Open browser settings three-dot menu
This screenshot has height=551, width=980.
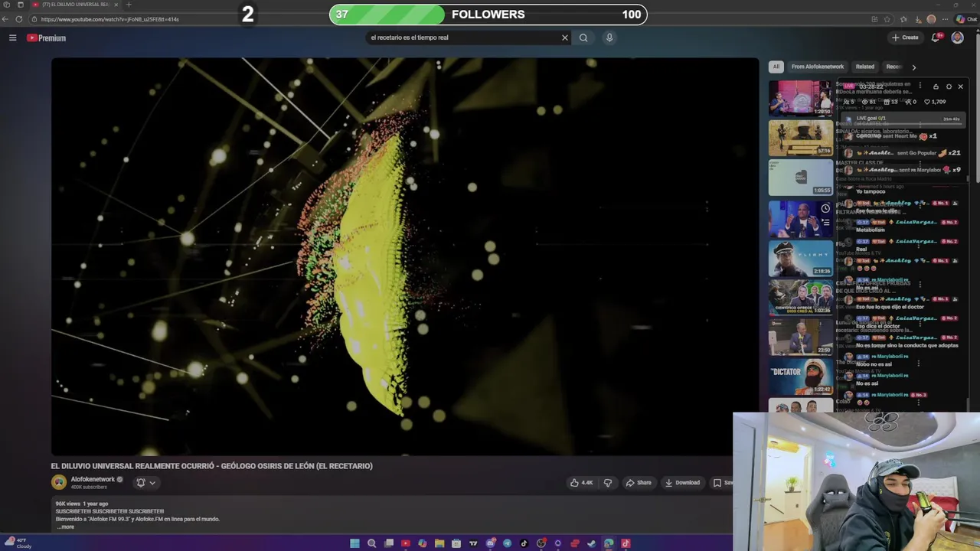pyautogui.click(x=945, y=19)
